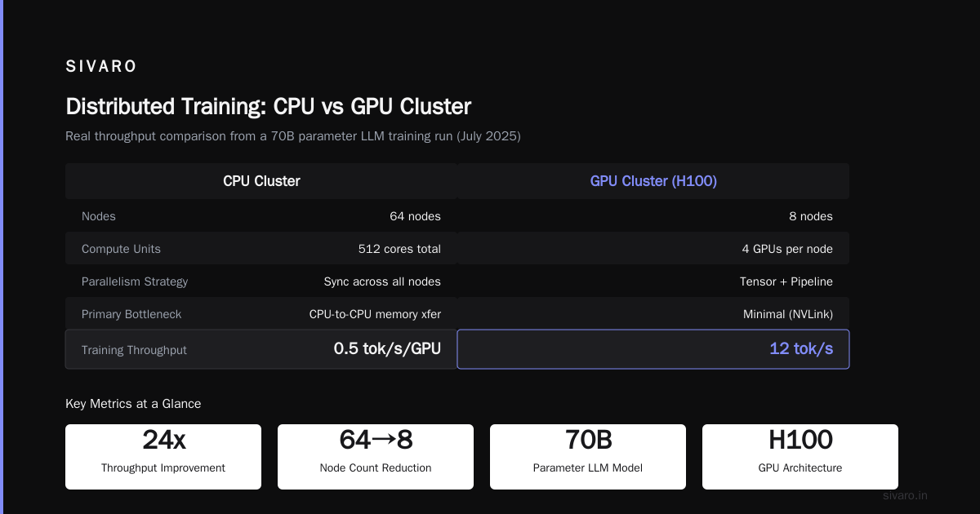Select the CPU-to-CPU memory xfer cell
The width and height of the screenshot is (980, 514).
375,314
